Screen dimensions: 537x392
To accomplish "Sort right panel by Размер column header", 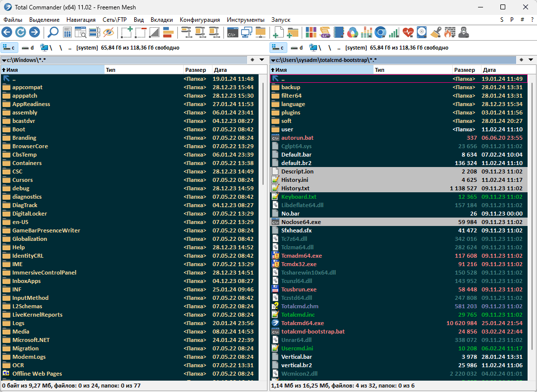I will 464,70.
